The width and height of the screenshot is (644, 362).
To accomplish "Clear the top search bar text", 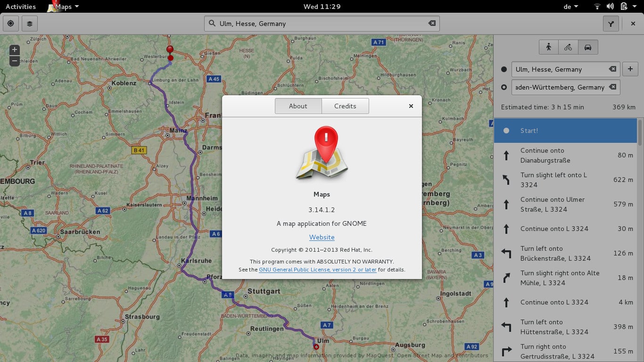I will [432, 24].
